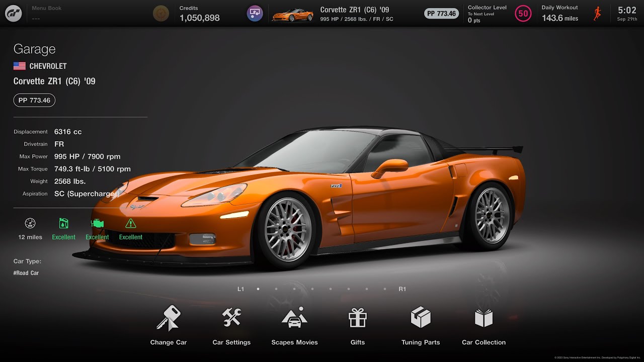
Task: Open the Gifts box icon
Action: 358,318
